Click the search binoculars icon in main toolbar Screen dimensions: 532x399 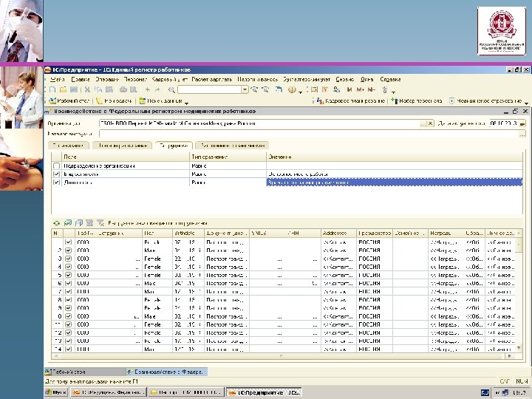[x=170, y=89]
